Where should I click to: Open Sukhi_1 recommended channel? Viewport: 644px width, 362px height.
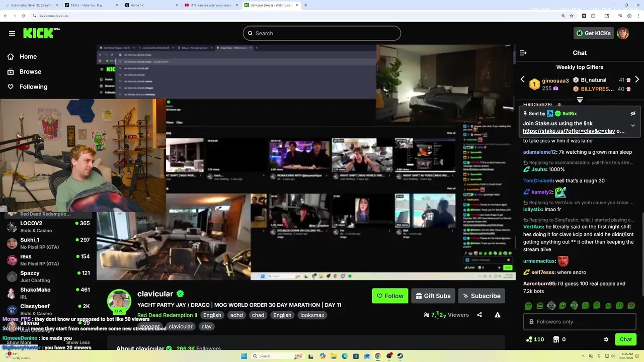pyautogui.click(x=48, y=243)
